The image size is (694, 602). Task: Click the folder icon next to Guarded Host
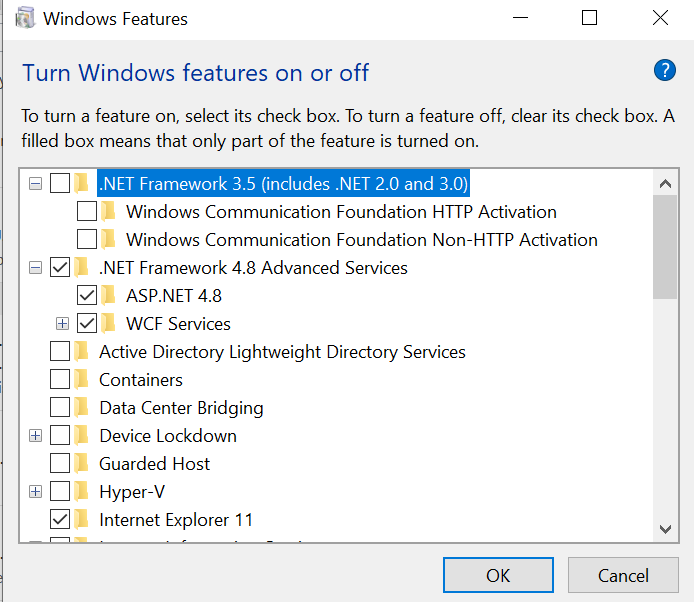click(81, 464)
